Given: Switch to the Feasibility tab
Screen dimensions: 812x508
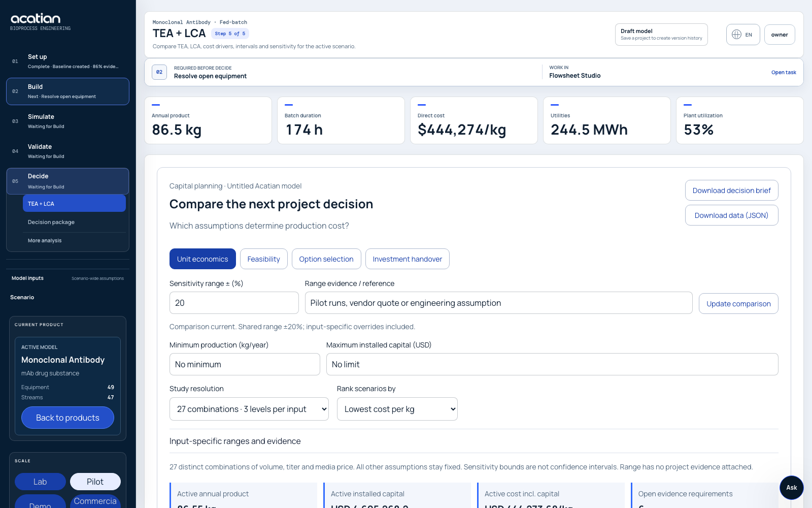Looking at the screenshot, I should [263, 259].
